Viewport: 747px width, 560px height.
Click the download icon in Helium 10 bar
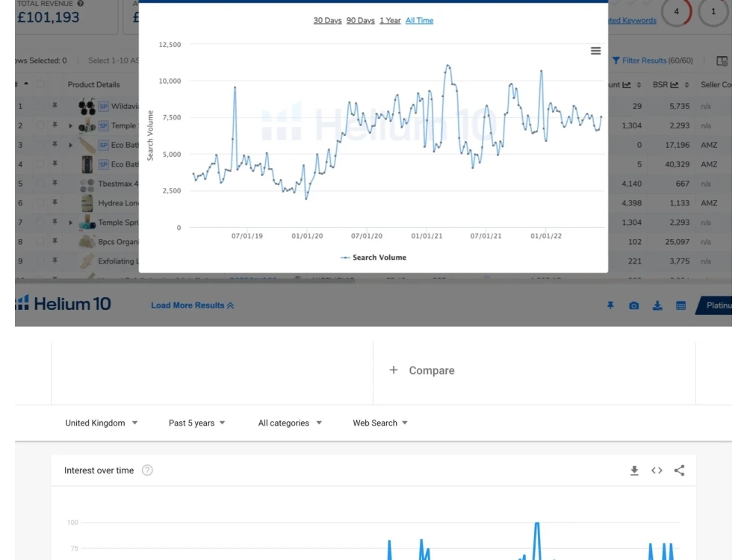tap(657, 305)
